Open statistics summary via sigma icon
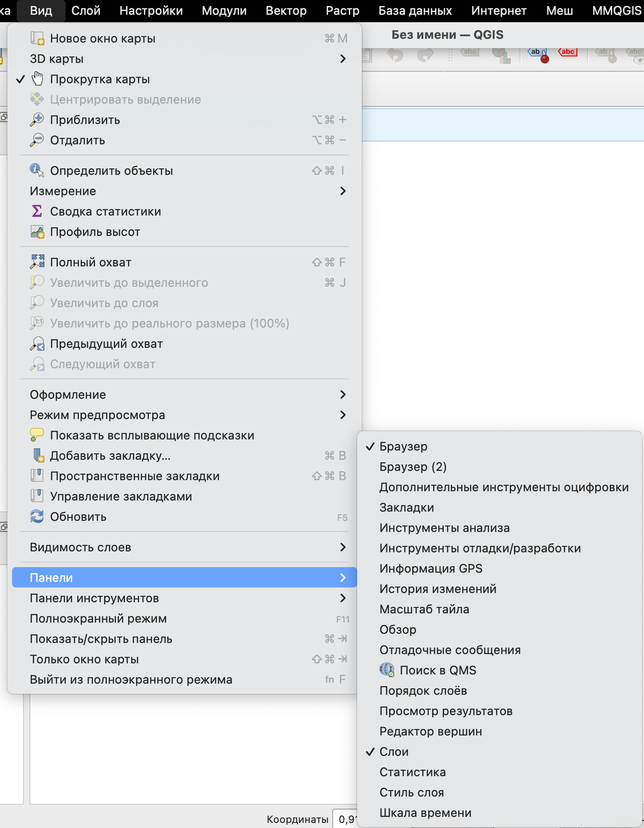The image size is (644, 828). [37, 211]
